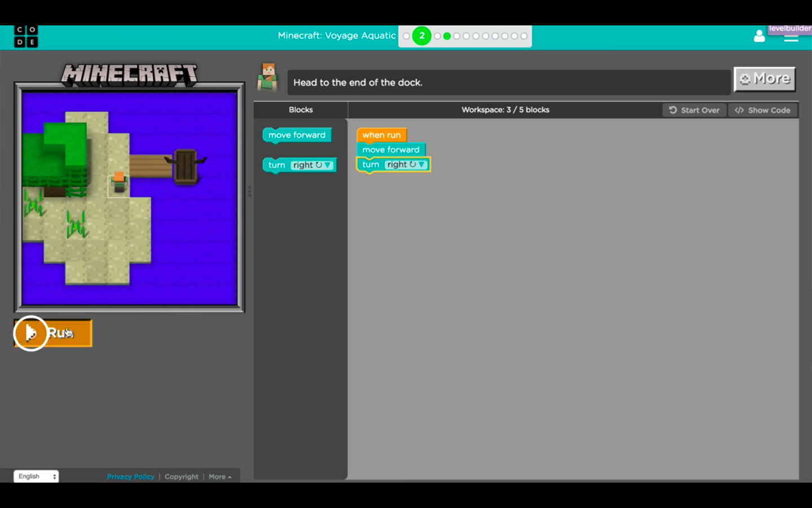812x508 pixels.
Task: Open direction dropdown on workspace turn block
Action: coord(422,165)
